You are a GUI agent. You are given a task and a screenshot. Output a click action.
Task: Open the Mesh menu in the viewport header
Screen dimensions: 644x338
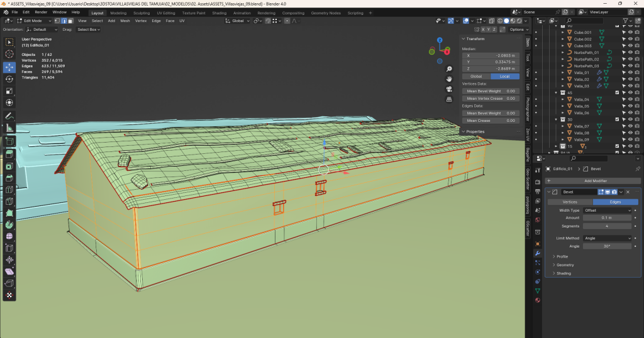pos(125,21)
